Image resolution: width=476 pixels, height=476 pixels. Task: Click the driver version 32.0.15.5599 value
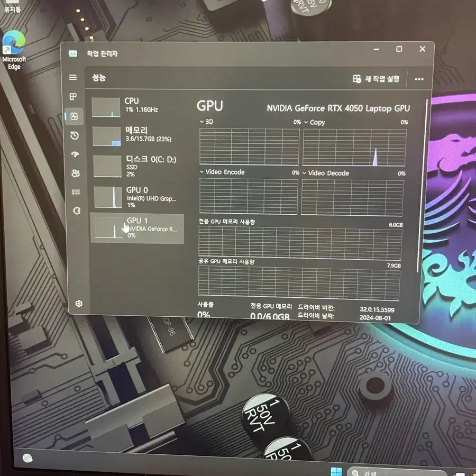click(377, 309)
